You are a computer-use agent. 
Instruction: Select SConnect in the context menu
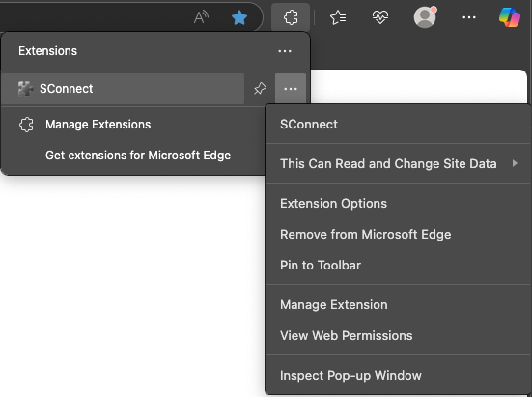click(398, 125)
